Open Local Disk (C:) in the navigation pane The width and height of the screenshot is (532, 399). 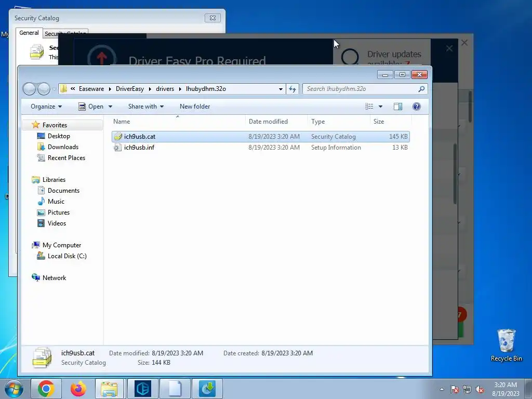click(67, 256)
